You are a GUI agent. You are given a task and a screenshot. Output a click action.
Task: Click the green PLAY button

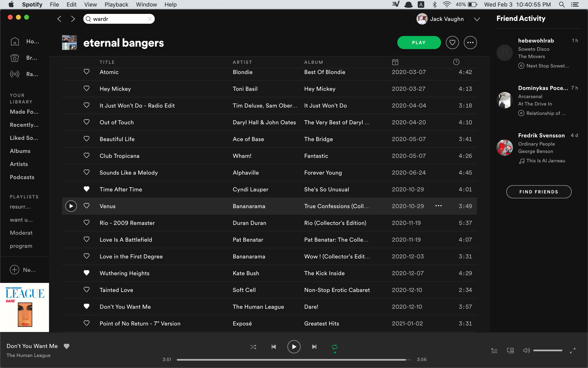tap(419, 43)
